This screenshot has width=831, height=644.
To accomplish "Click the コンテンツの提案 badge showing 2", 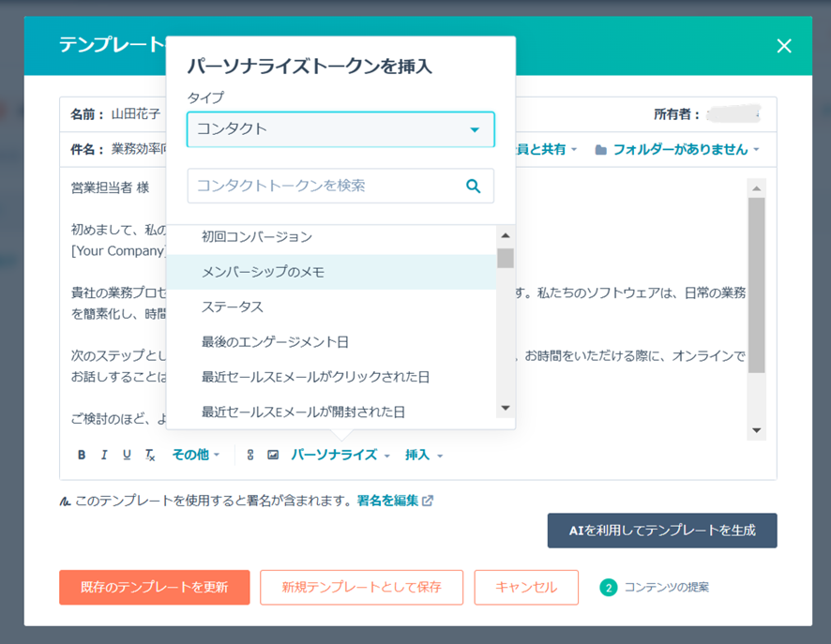I will click(x=609, y=588).
